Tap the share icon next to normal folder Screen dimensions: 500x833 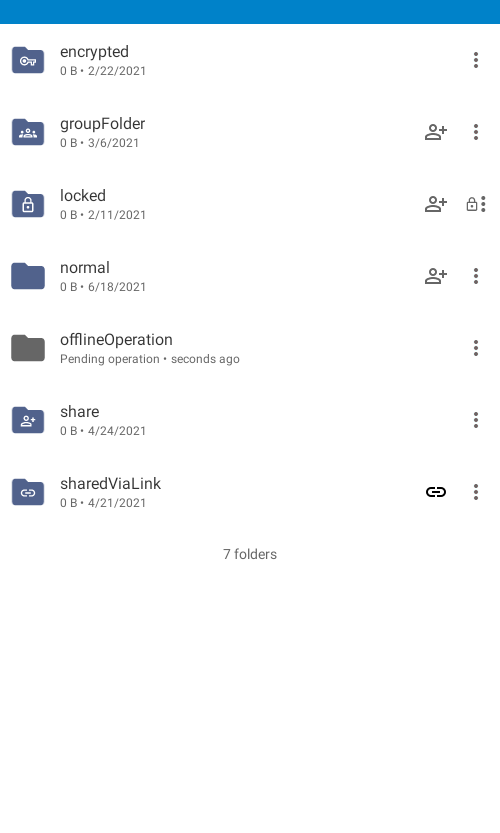coord(436,276)
